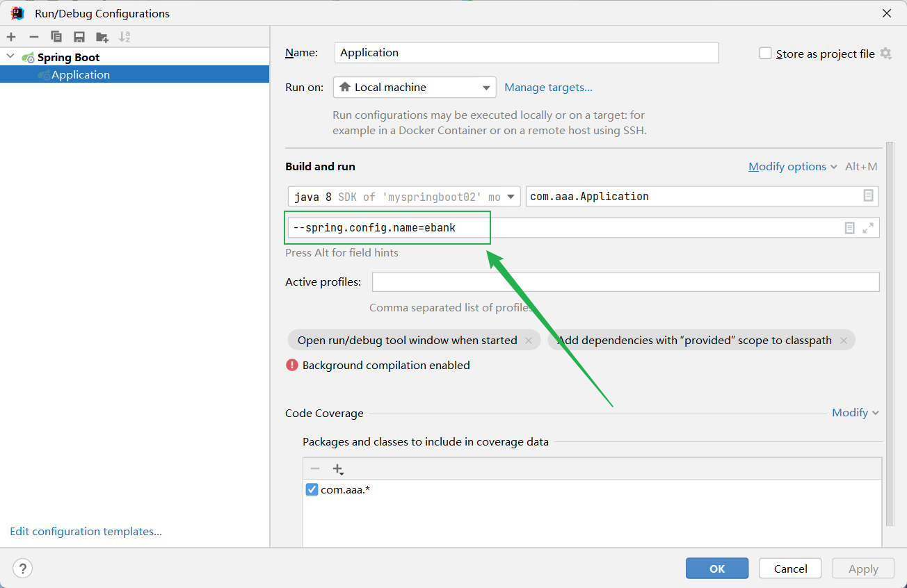Click the com.aaa.* coverage entry text
Screen dimensions: 907x588
(345, 490)
